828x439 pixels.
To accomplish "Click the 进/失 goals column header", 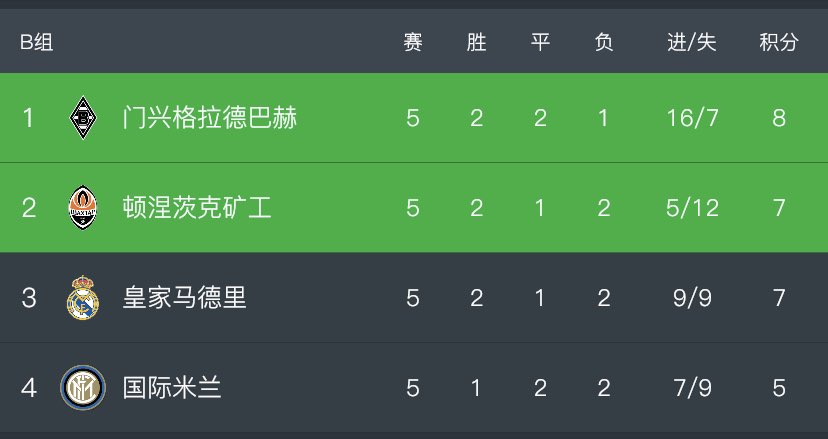I will [x=692, y=42].
